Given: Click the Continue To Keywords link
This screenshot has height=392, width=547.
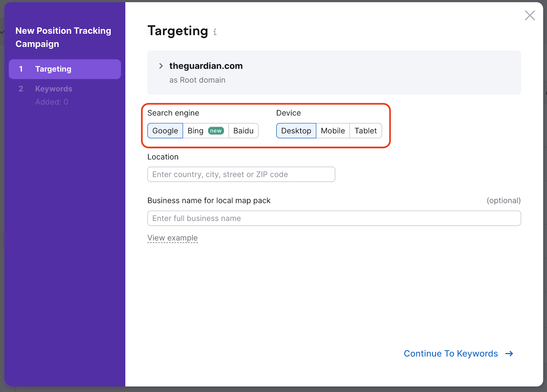Looking at the screenshot, I should coord(451,353).
